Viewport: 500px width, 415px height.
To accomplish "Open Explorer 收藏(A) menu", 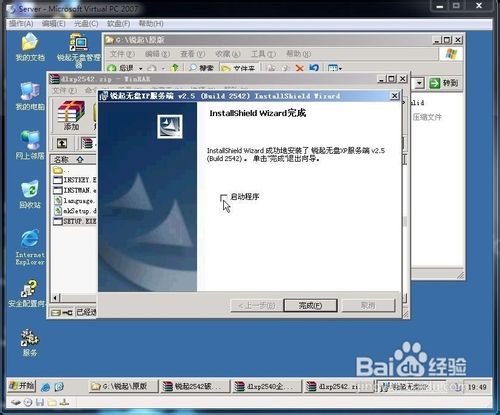I will coord(228,54).
